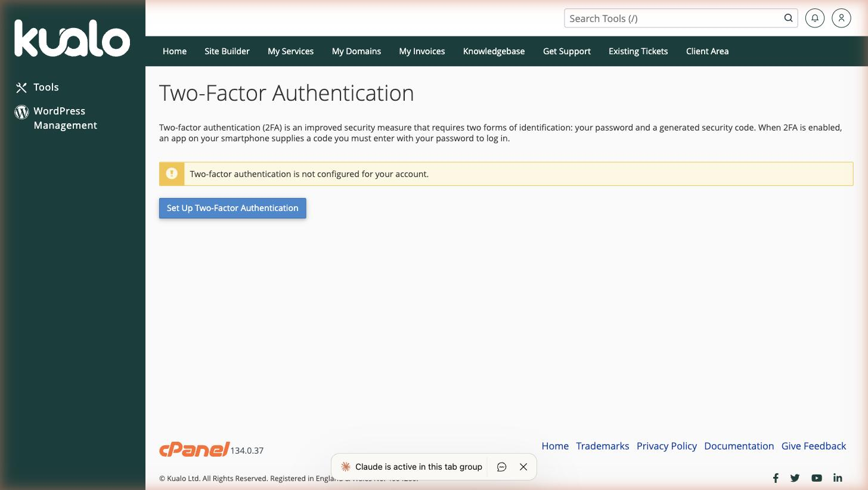
Task: Open My Services menu item
Action: (x=290, y=51)
